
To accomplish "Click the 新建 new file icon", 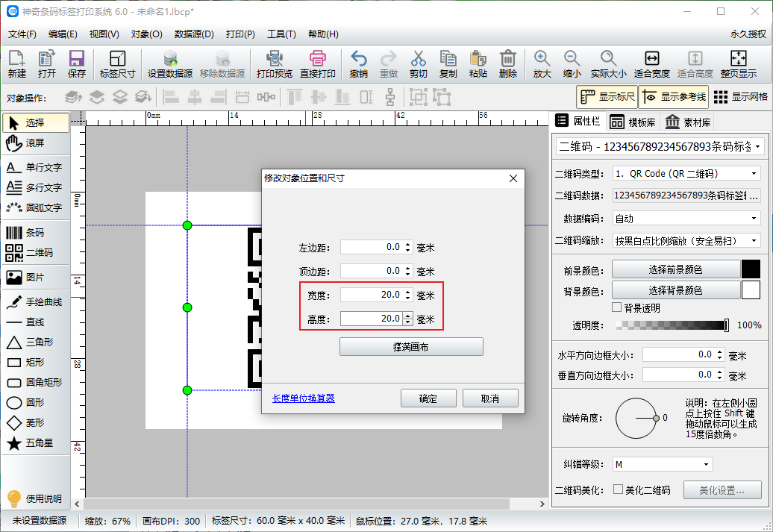I will click(x=16, y=64).
